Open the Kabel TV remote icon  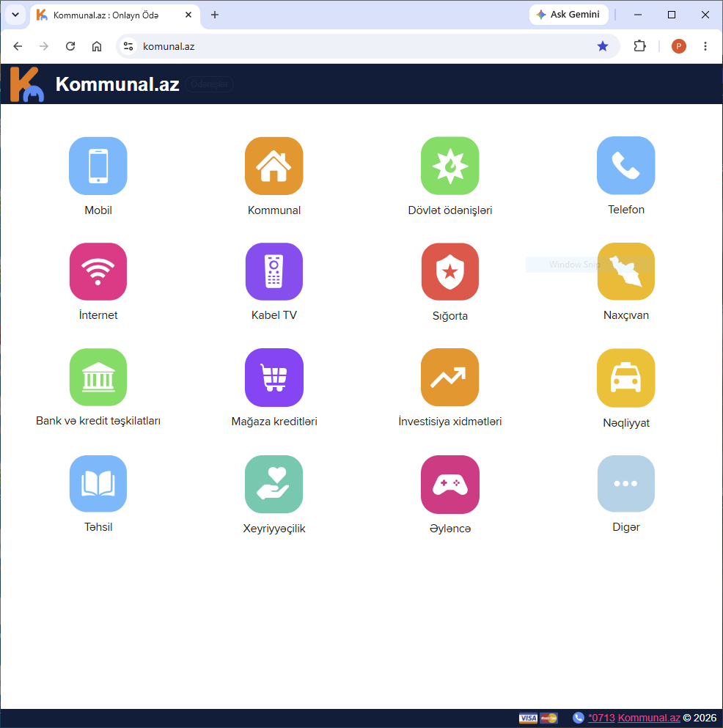point(274,271)
